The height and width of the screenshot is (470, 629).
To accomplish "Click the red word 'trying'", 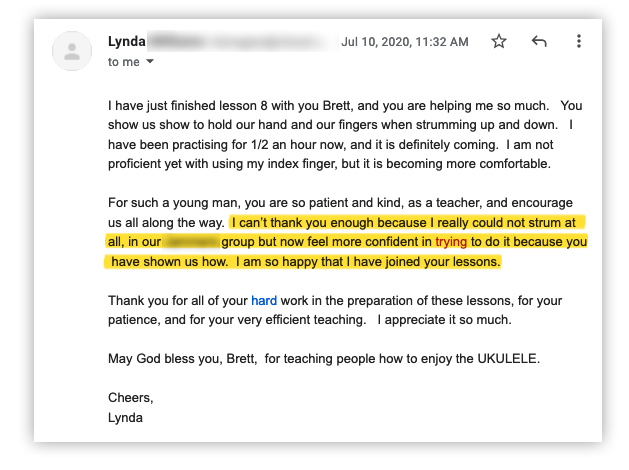I will 451,242.
